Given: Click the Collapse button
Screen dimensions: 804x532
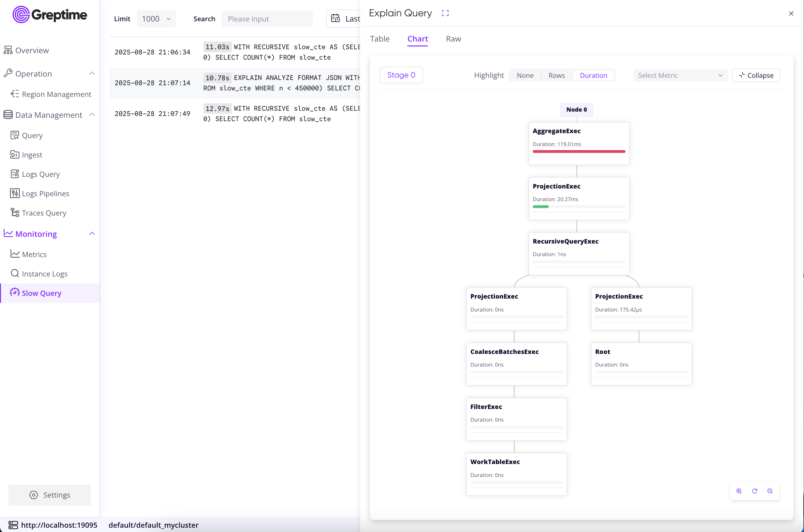Looking at the screenshot, I should point(756,75).
